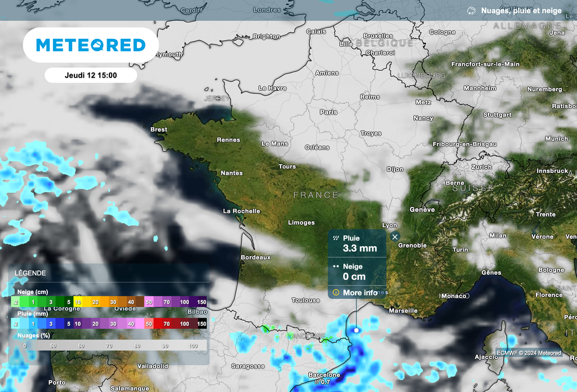This screenshot has height=392, width=577.
Task: Click the Marseille city label on the map
Action: click(403, 310)
